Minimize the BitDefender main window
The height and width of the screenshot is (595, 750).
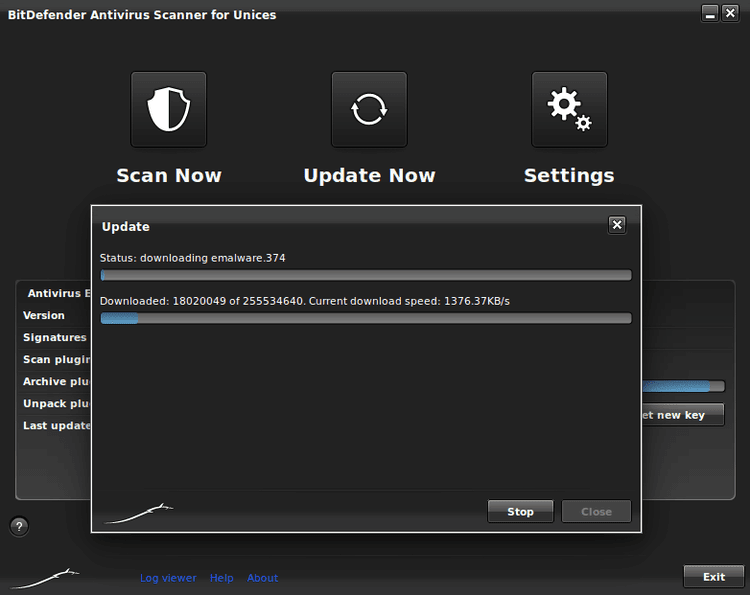click(x=710, y=13)
